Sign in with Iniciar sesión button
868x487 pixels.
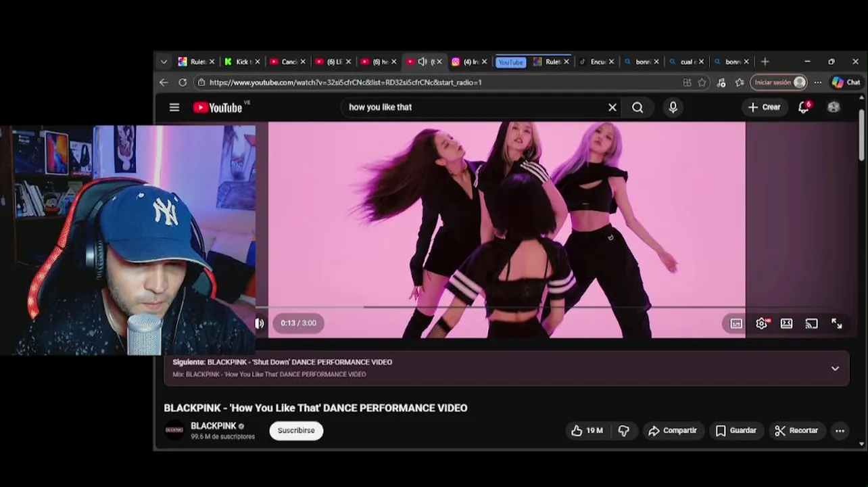pyautogui.click(x=779, y=83)
